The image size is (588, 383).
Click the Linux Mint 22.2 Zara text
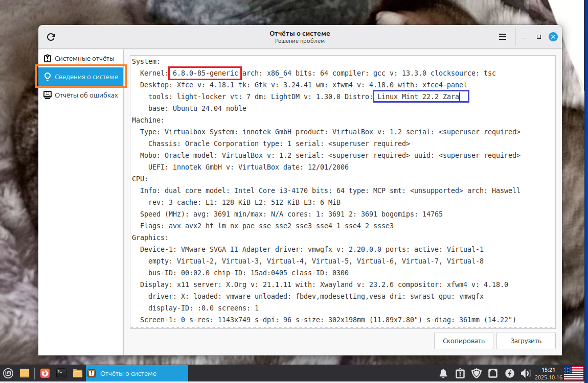click(x=418, y=97)
